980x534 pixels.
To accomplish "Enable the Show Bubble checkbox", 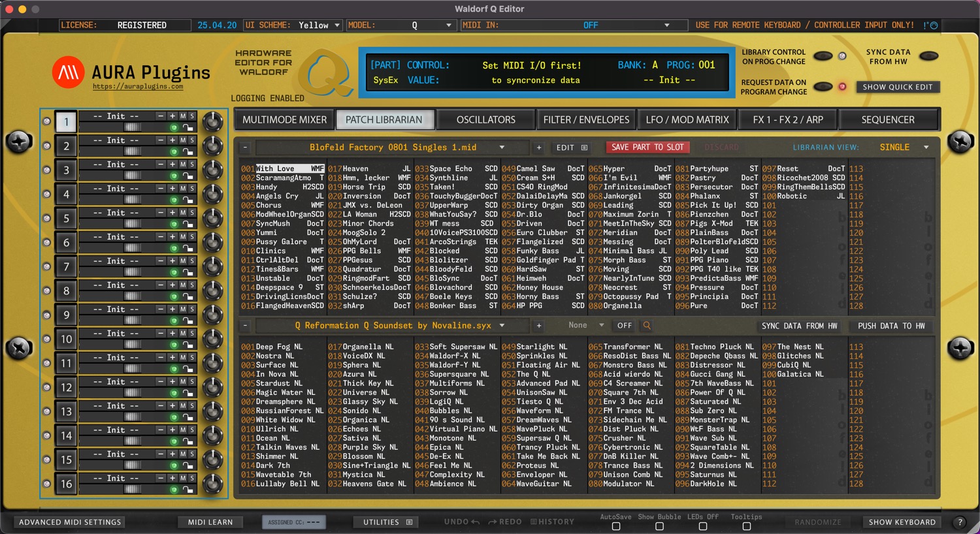I will (659, 526).
